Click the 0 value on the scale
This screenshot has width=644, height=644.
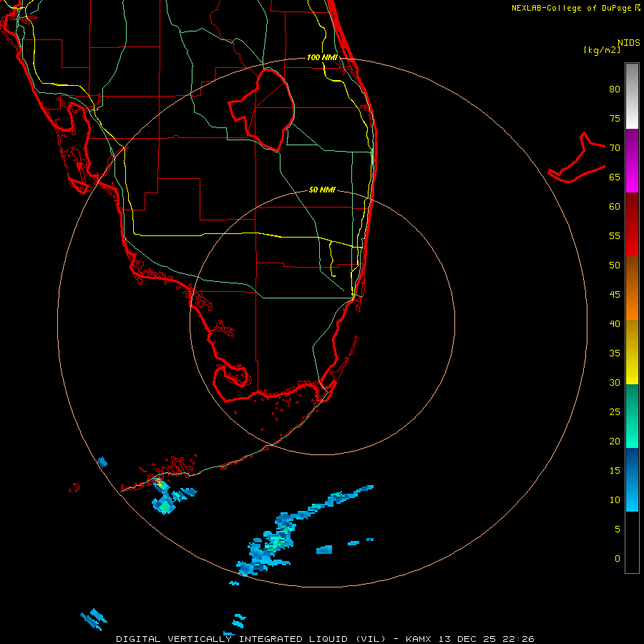(x=618, y=559)
